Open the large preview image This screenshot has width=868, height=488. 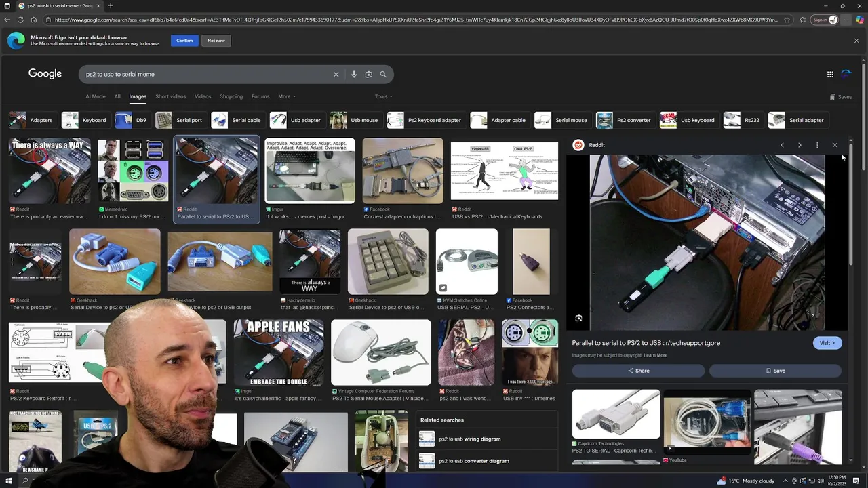(x=707, y=242)
